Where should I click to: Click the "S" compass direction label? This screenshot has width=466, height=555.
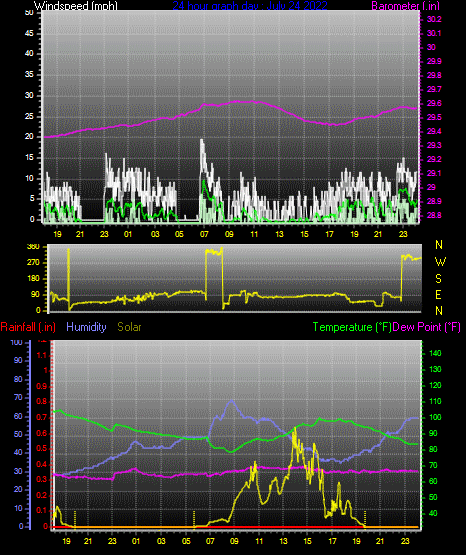pyautogui.click(x=438, y=279)
